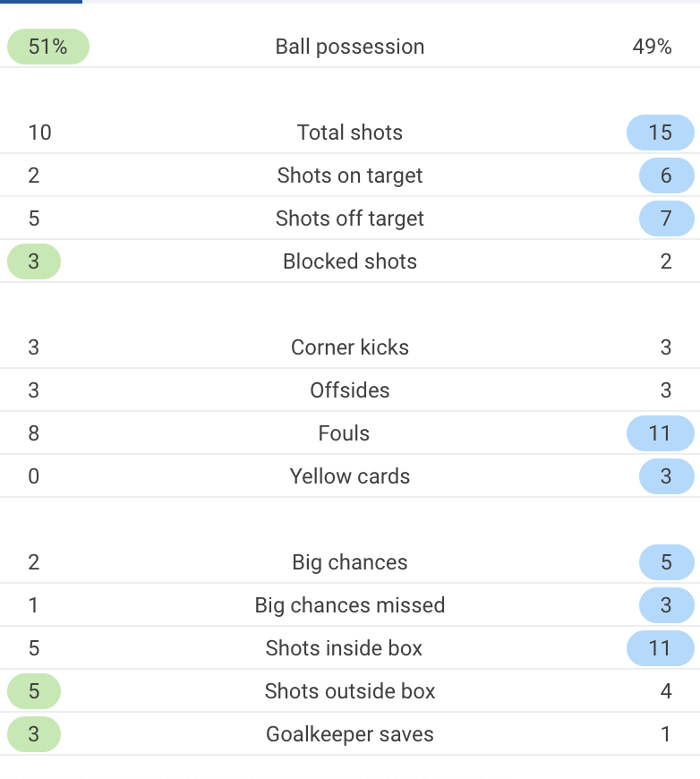
Task: Select the Shots off target label
Action: [350, 218]
